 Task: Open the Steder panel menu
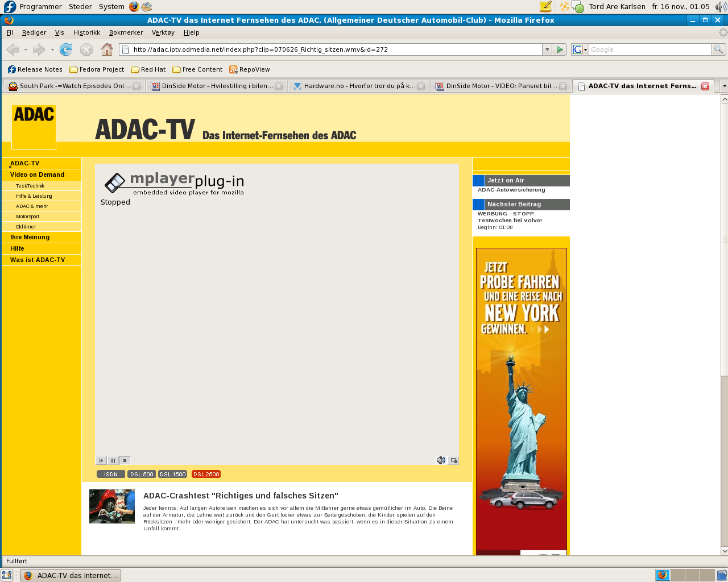pyautogui.click(x=80, y=7)
